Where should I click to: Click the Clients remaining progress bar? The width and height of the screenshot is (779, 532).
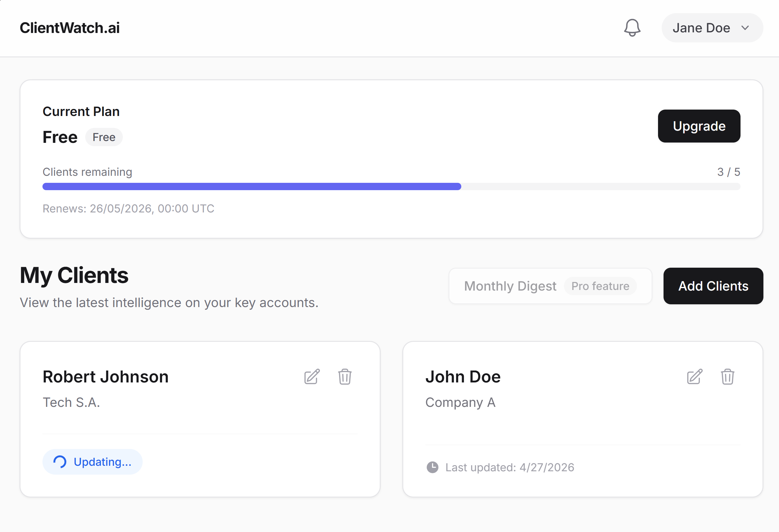(391, 186)
